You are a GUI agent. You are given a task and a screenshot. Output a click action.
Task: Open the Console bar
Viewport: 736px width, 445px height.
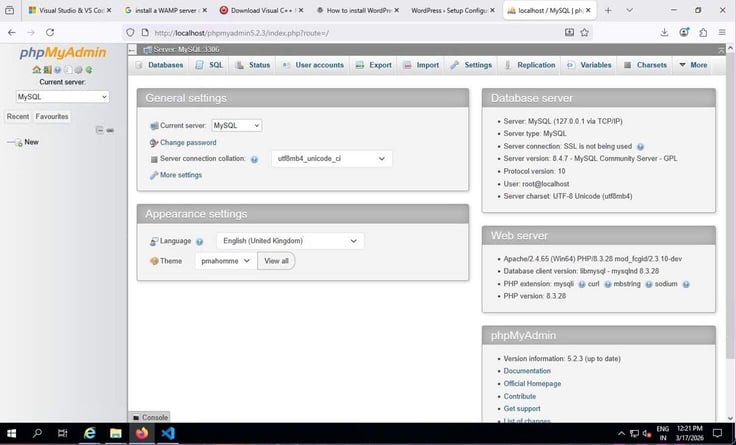coord(149,417)
